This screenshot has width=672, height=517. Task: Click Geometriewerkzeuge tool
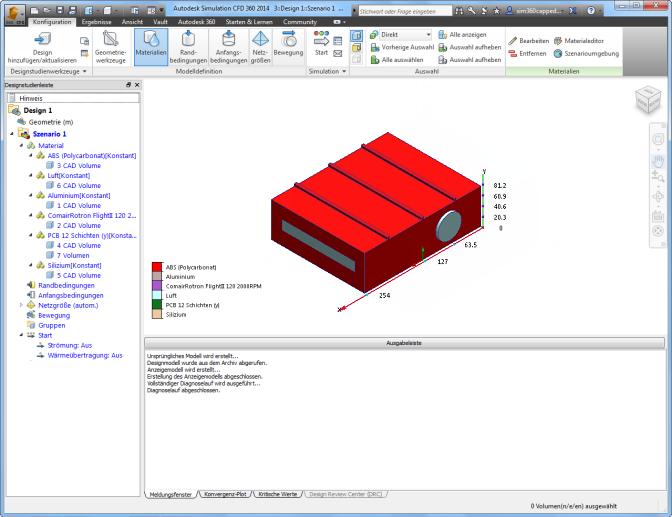[111, 47]
